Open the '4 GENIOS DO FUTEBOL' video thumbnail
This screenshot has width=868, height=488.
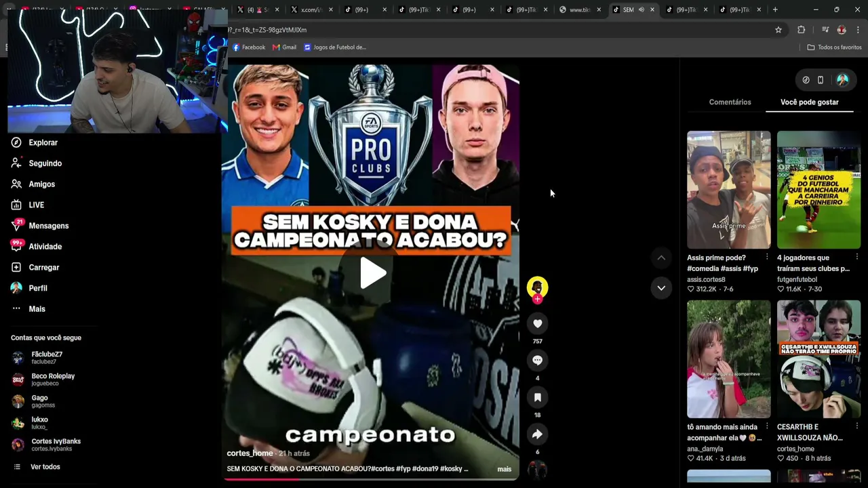click(818, 190)
